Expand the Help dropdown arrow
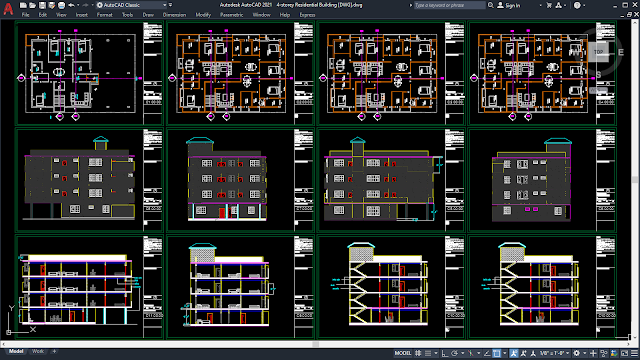The image size is (640, 360). 584,5
